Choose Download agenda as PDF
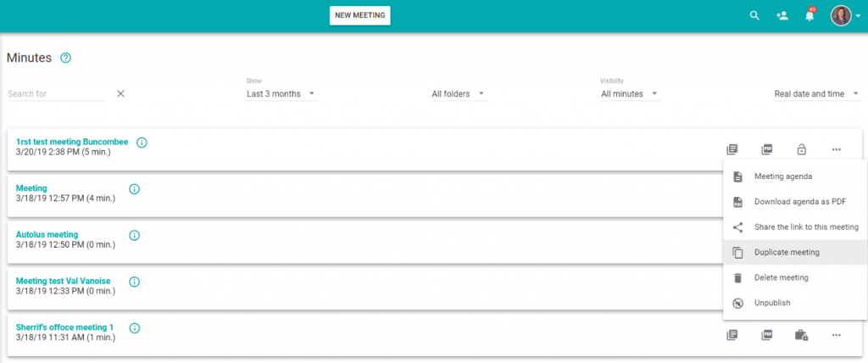868x363 pixels. pos(799,202)
